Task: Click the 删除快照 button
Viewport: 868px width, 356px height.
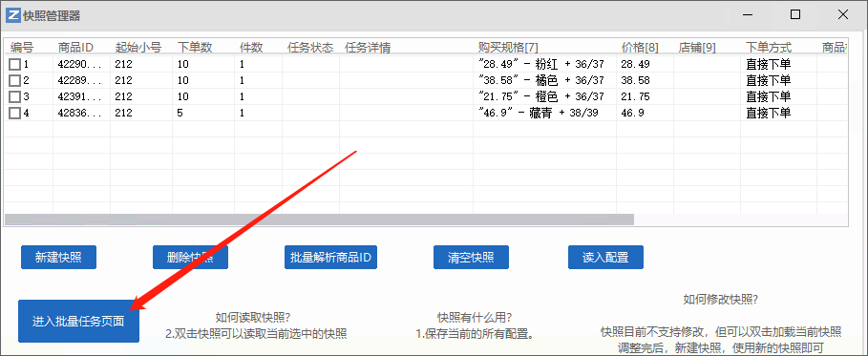Action: click(x=190, y=258)
